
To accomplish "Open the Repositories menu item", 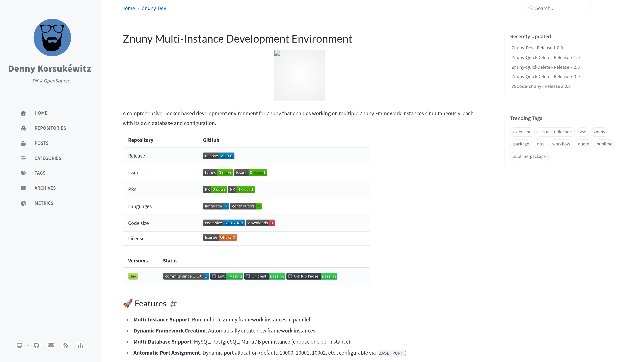I will pyautogui.click(x=50, y=128).
